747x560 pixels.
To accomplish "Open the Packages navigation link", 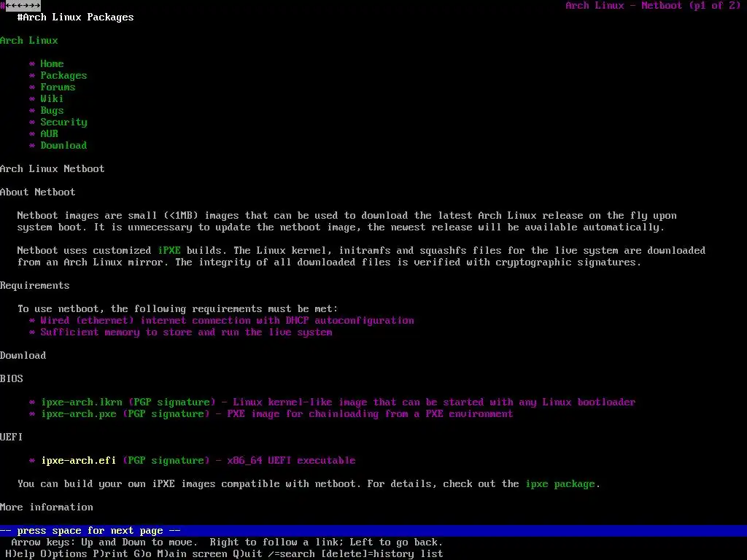I will click(x=64, y=75).
